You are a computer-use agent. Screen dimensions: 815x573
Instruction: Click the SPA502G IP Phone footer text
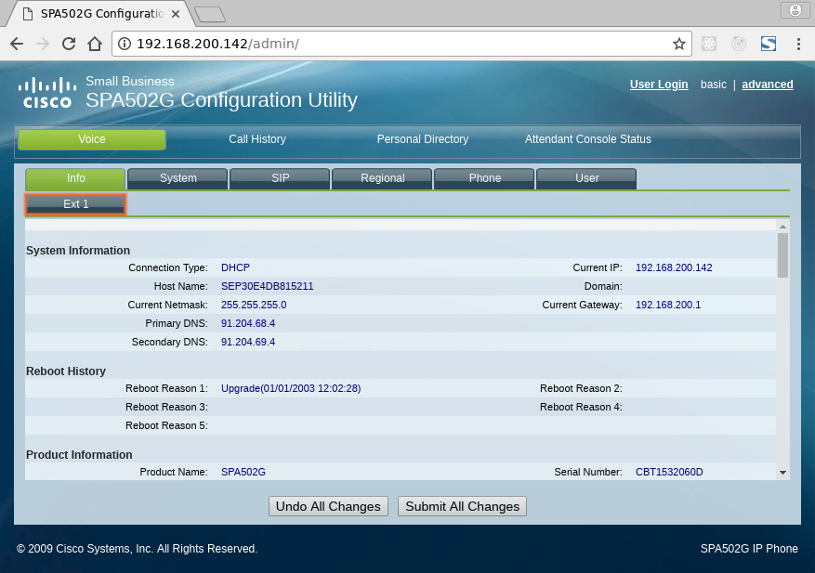coord(749,549)
